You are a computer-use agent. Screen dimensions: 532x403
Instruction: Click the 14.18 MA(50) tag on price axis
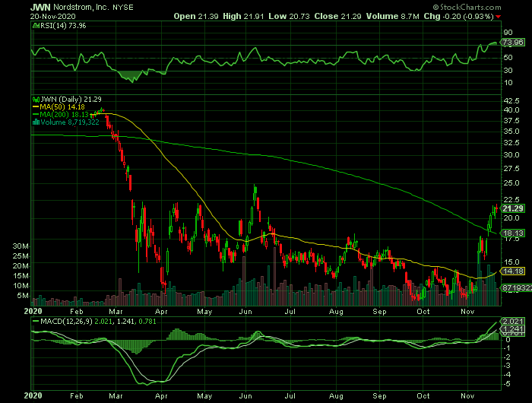pyautogui.click(x=513, y=271)
